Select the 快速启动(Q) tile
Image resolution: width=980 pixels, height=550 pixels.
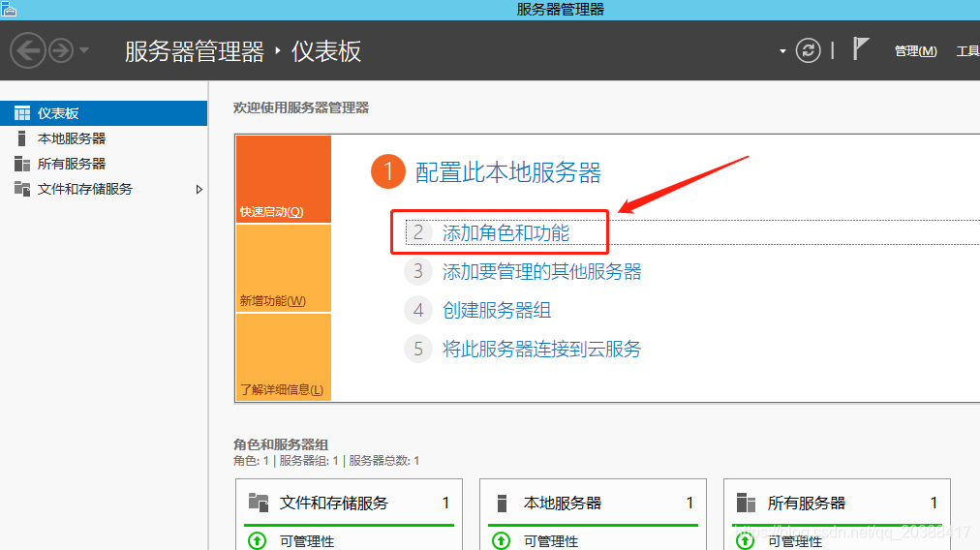coord(284,179)
